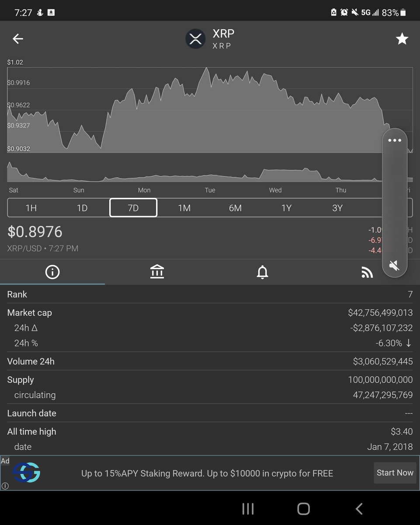Tap the alarm clock status icon
Viewport: 420px width, 525px height.
[x=344, y=12]
